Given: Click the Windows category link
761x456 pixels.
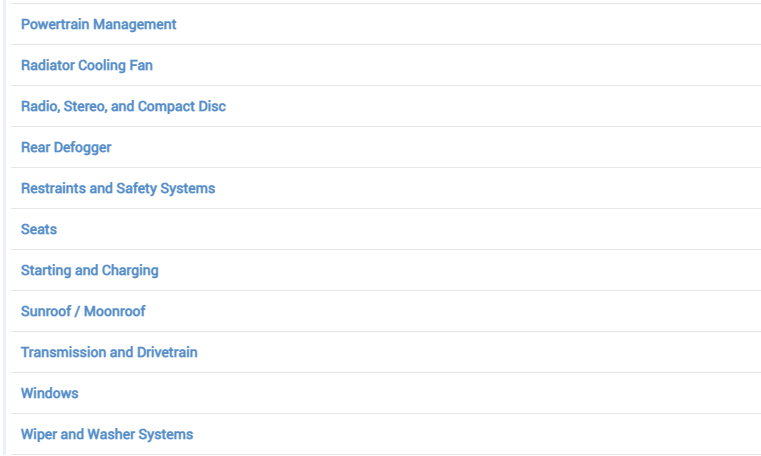Looking at the screenshot, I should [x=49, y=393].
